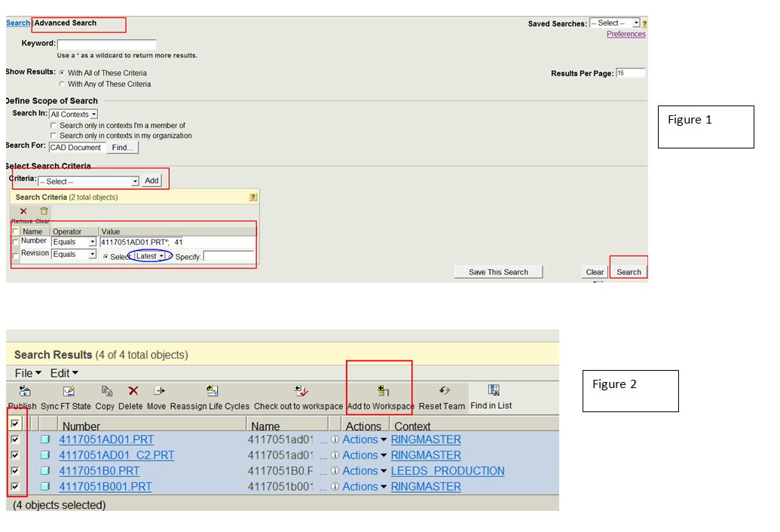Click the Keyword input field
Screen dimensions: 780x532
(x=106, y=44)
